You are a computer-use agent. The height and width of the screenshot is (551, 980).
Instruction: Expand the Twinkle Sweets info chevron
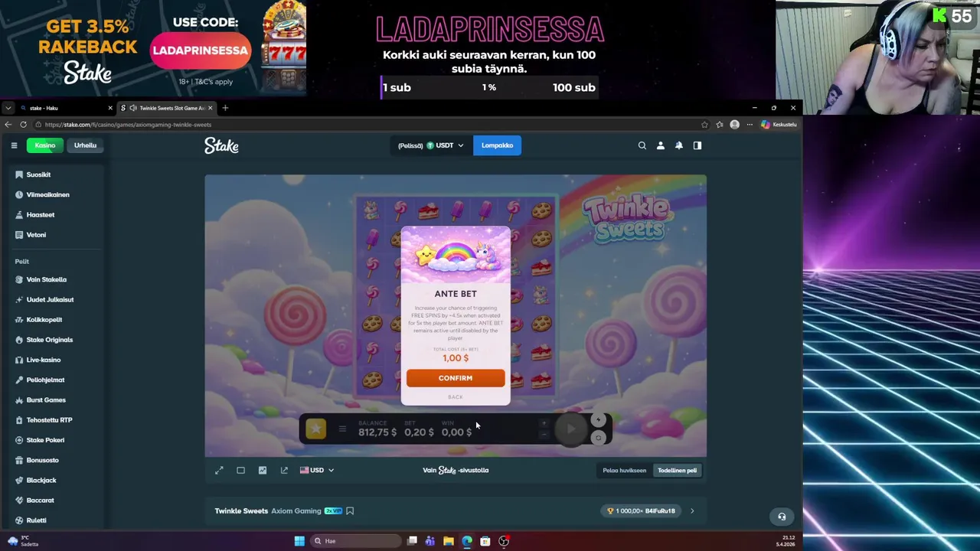pyautogui.click(x=692, y=510)
